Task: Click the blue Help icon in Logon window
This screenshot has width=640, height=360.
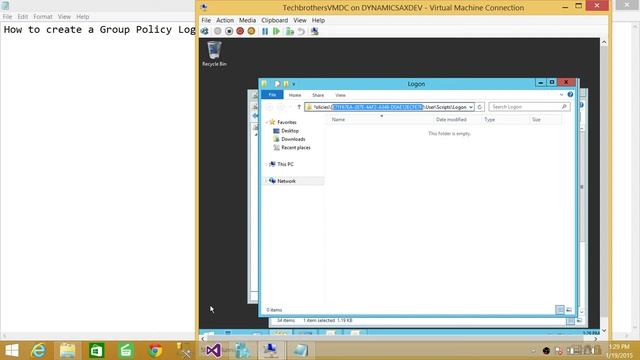Action: 570,95
